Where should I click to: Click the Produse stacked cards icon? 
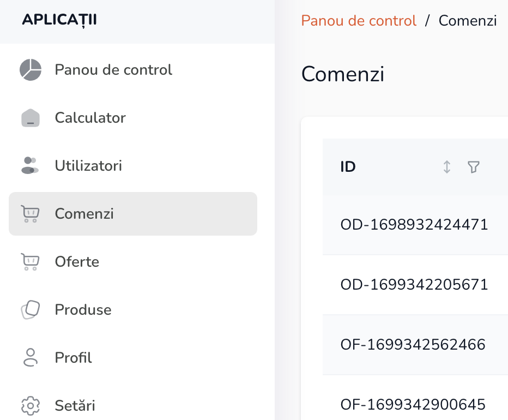[30, 310]
